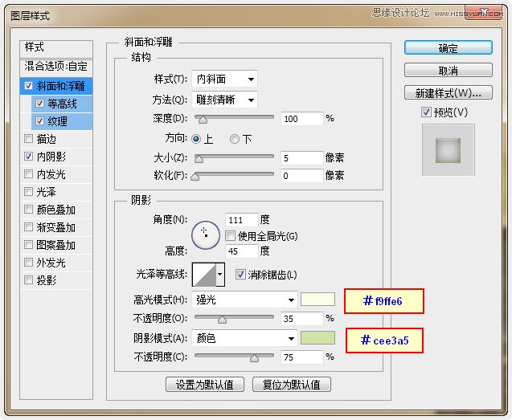The height and width of the screenshot is (420, 512).
Task: Toggle the 等高线 checkbox
Action: (x=40, y=104)
